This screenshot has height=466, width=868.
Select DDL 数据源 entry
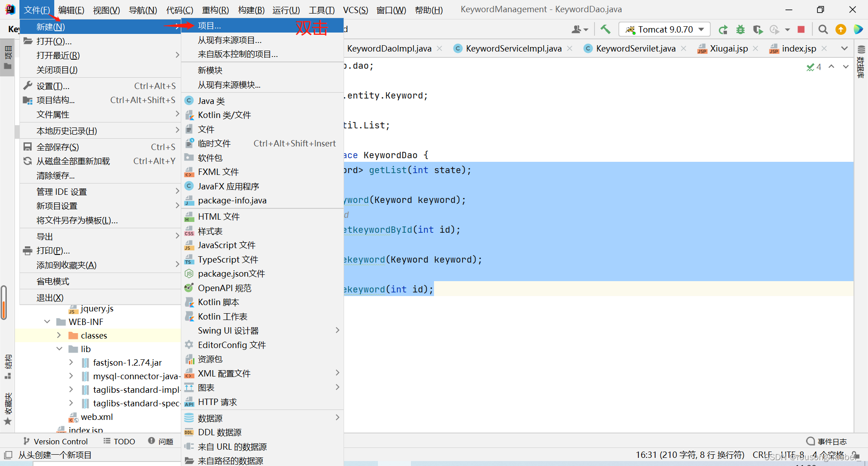(x=262, y=432)
